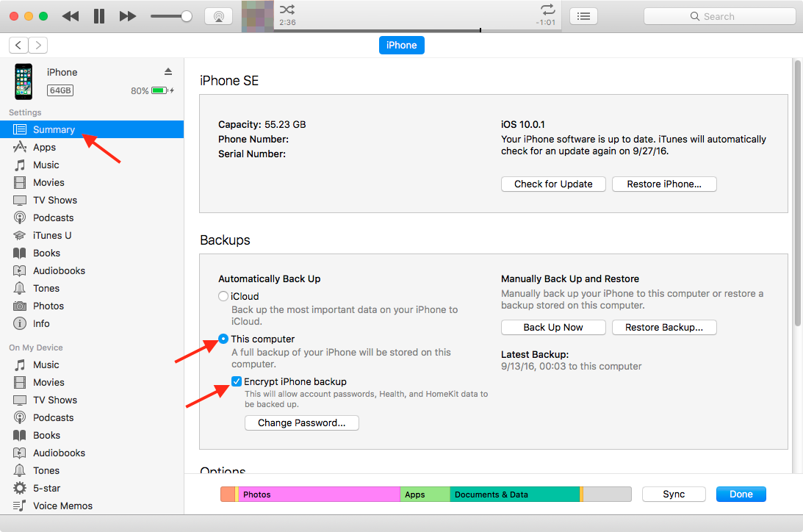Click Tones bell icon under On My Device
The image size is (803, 532).
[x=19, y=470]
